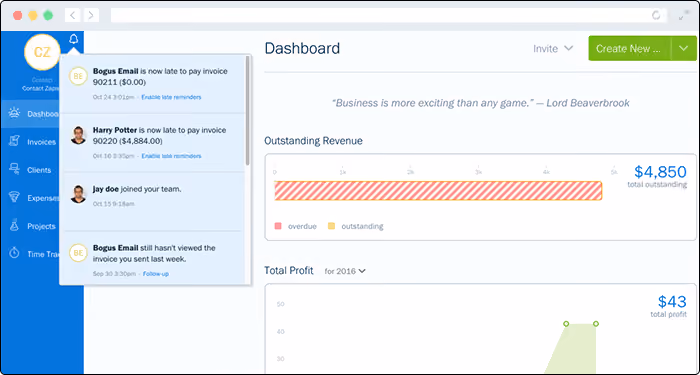Screen dimensions: 700x375
Task: Click jay doe's profile photo
Action: point(78,194)
